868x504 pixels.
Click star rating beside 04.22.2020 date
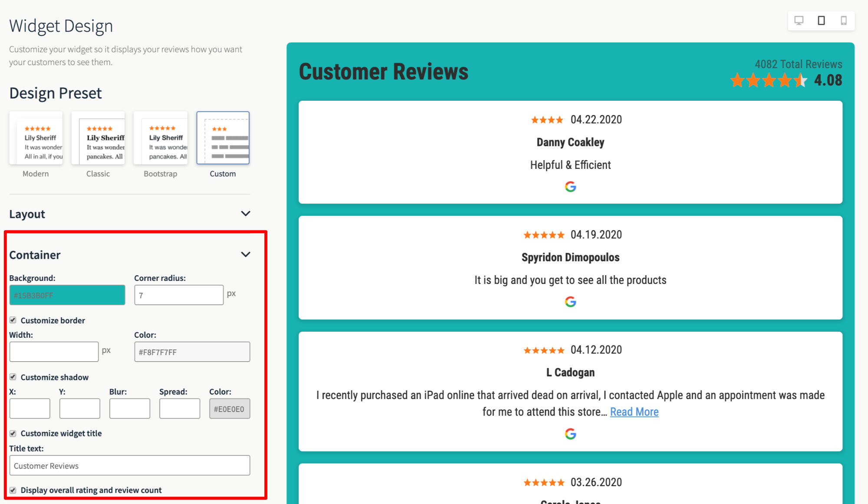click(x=547, y=120)
